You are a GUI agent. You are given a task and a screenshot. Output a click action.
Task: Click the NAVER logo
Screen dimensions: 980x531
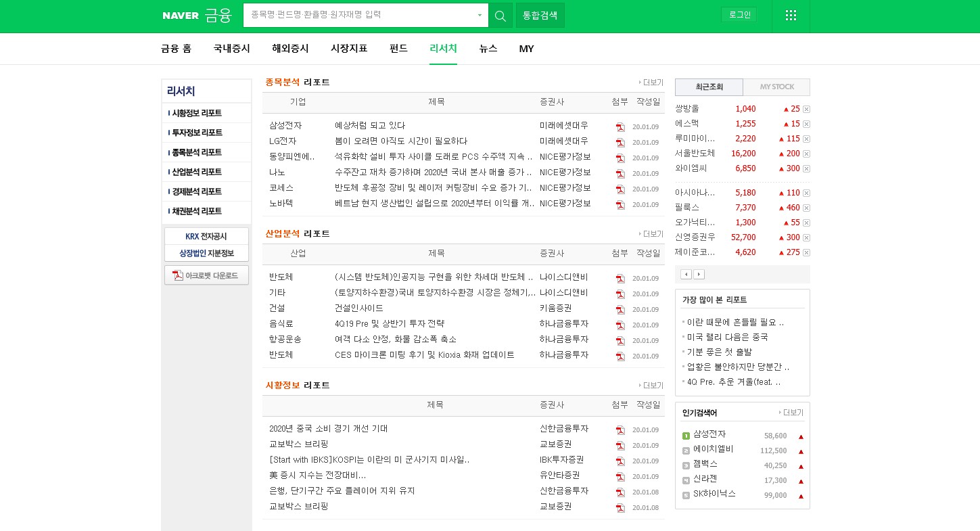(181, 16)
